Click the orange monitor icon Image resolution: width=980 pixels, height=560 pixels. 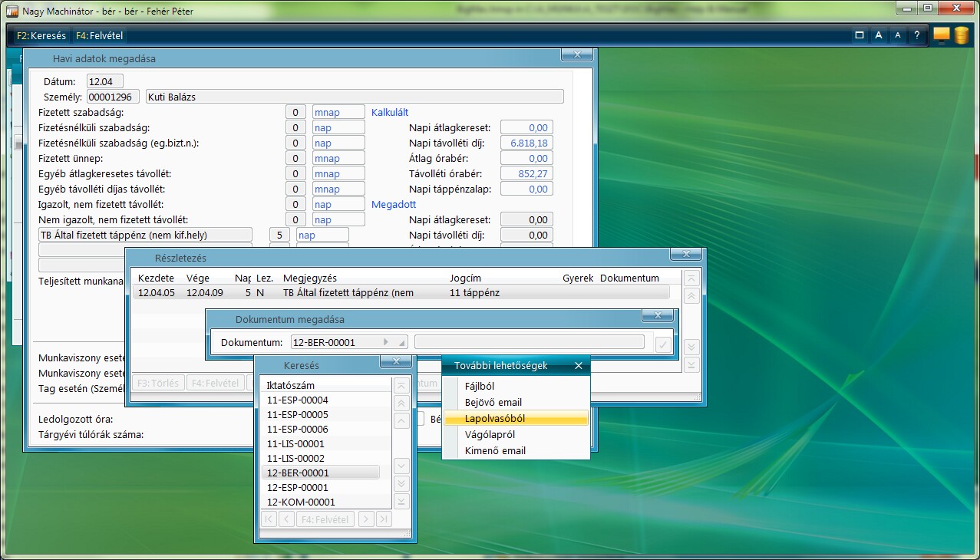[x=942, y=35]
